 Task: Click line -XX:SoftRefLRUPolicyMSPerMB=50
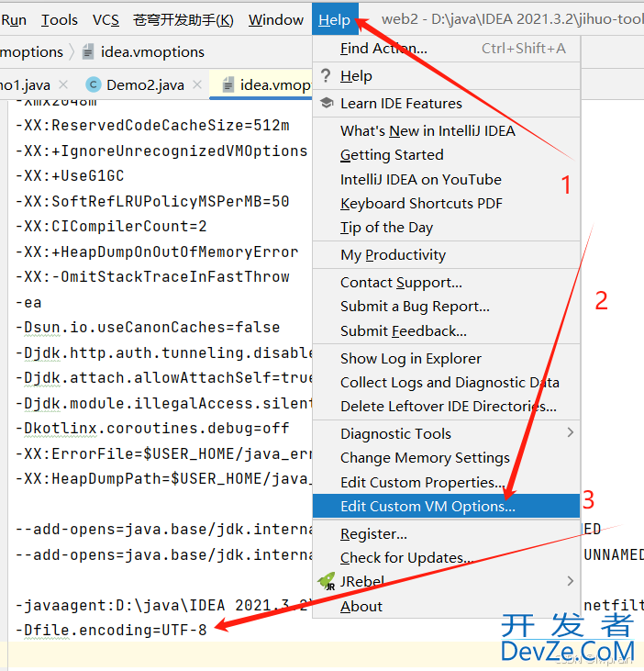[x=152, y=201]
